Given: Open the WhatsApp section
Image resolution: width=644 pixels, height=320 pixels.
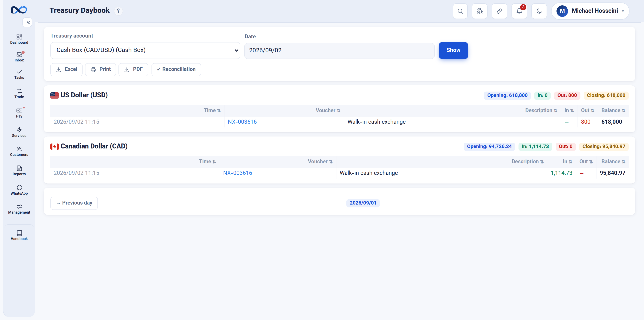Looking at the screenshot, I should [x=19, y=190].
